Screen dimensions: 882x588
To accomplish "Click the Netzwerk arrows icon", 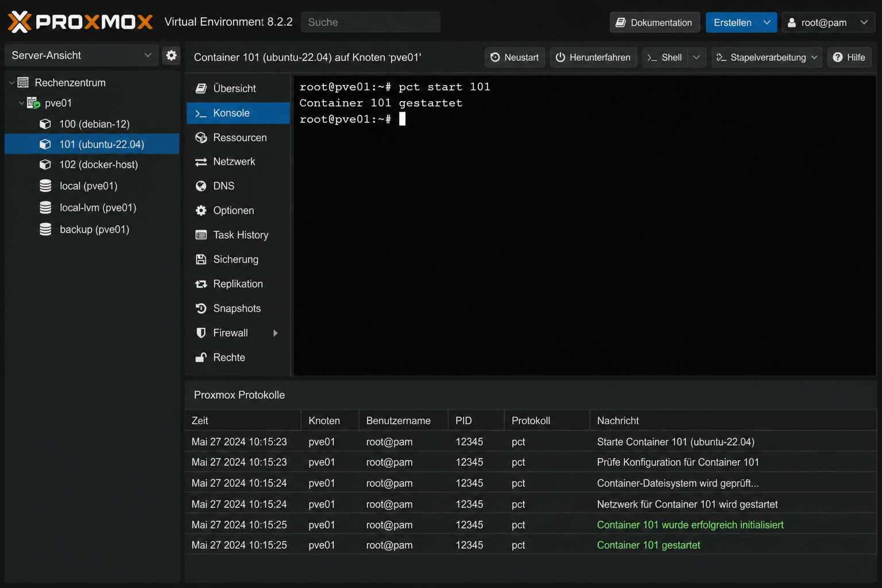I will 201,162.
